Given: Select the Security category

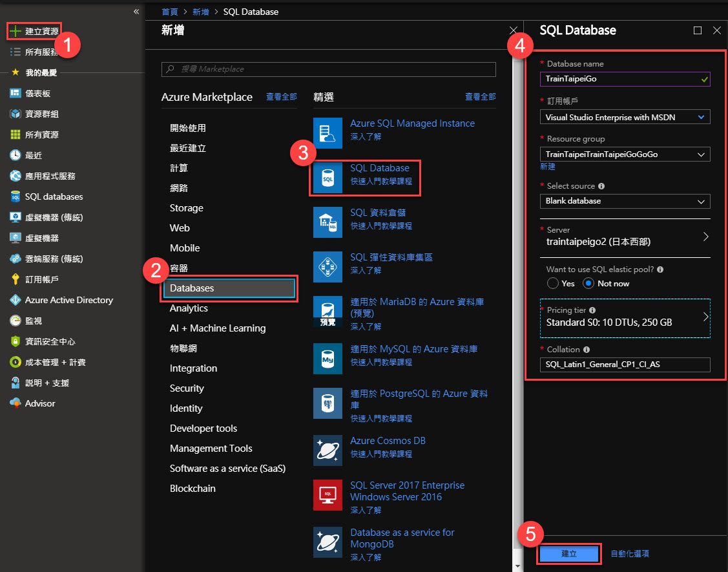Looking at the screenshot, I should pos(187,388).
